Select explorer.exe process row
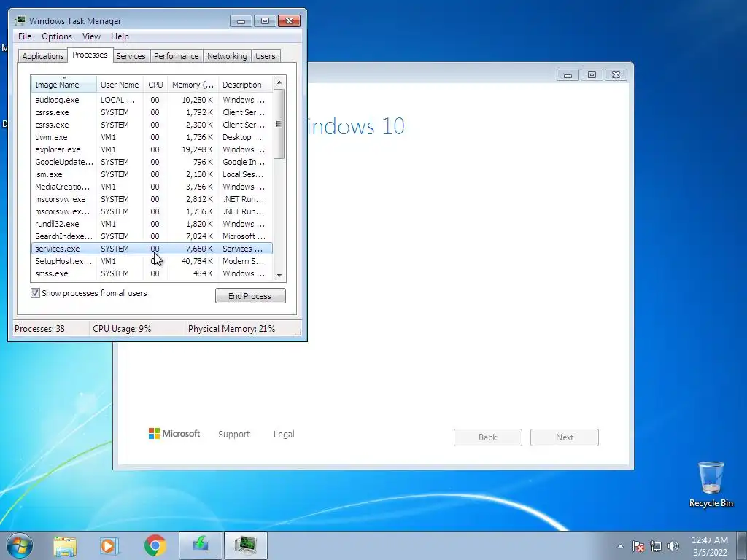This screenshot has width=747, height=560. [152, 149]
